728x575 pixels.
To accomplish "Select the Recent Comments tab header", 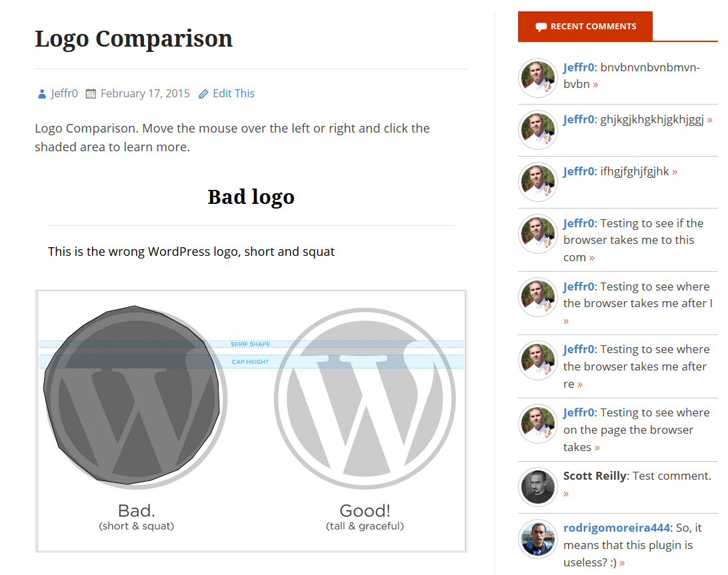I will pyautogui.click(x=585, y=27).
